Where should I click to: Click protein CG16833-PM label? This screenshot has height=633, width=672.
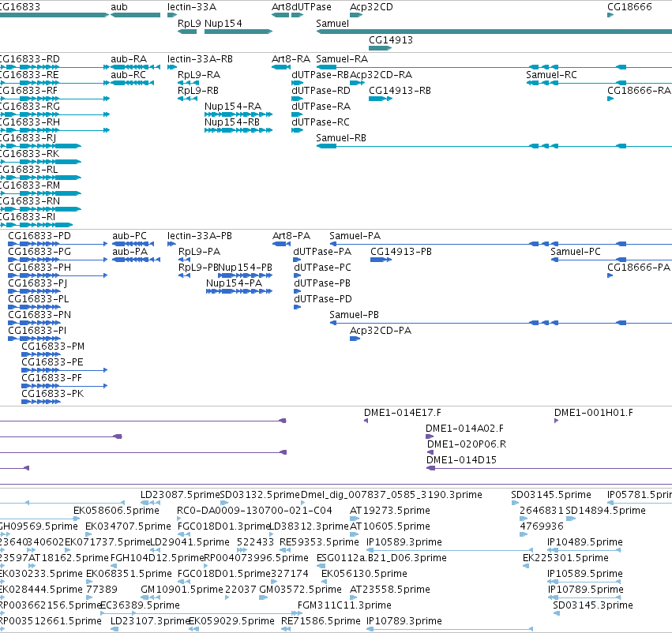(x=53, y=346)
